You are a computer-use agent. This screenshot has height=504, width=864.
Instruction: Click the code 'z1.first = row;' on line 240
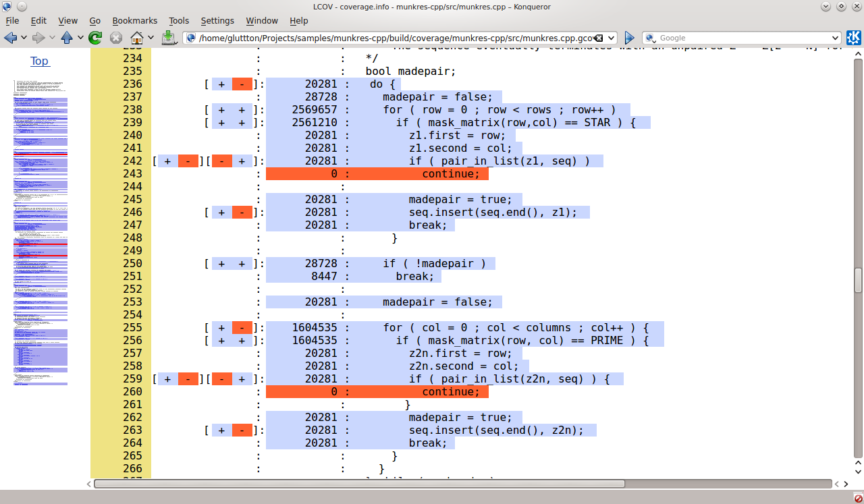click(x=456, y=135)
